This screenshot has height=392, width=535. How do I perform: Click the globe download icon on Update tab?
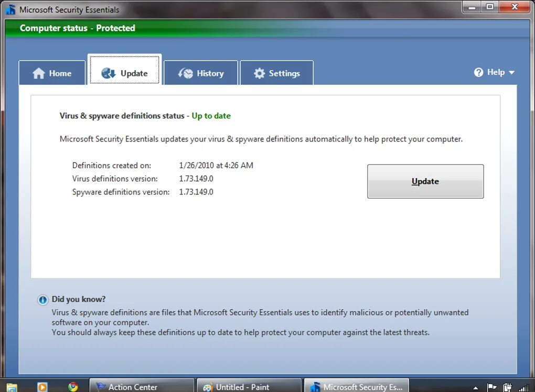[109, 73]
